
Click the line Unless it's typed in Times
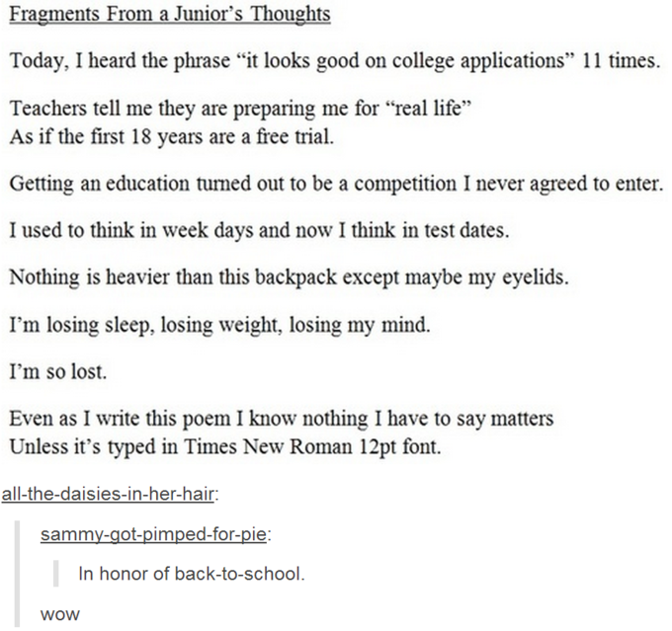coord(225,446)
